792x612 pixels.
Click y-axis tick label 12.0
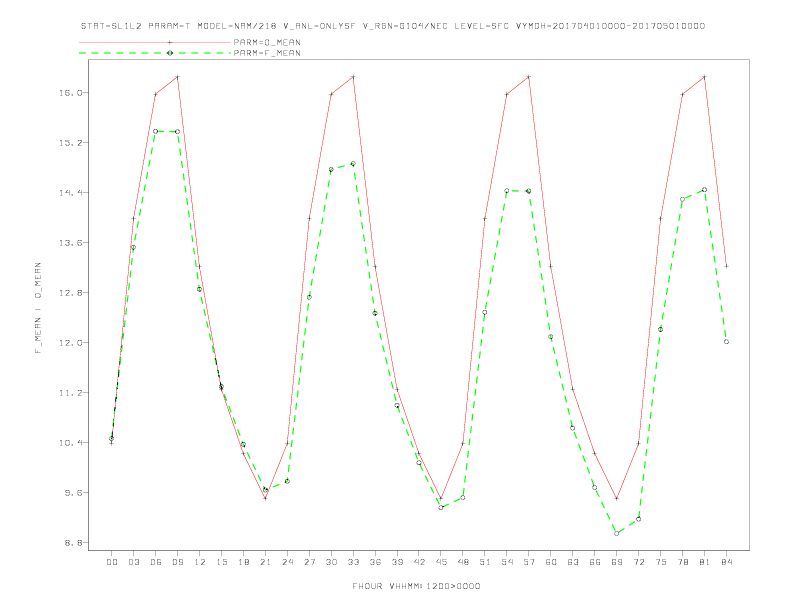(x=70, y=343)
